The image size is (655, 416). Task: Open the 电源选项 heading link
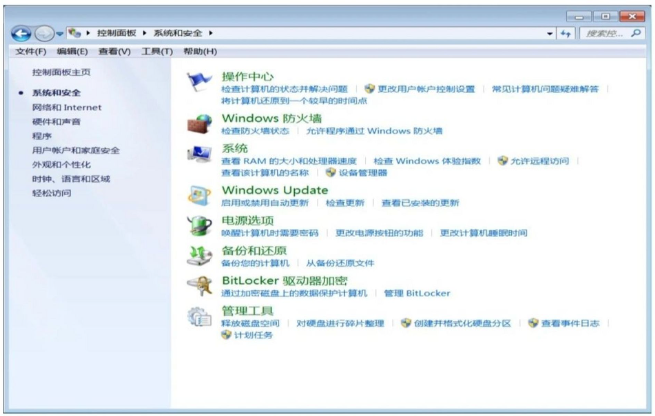(248, 220)
